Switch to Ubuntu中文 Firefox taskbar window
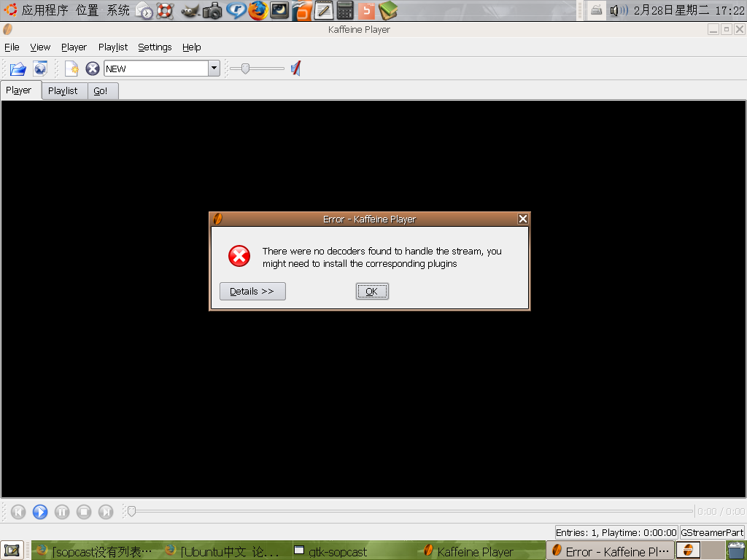 click(222, 551)
